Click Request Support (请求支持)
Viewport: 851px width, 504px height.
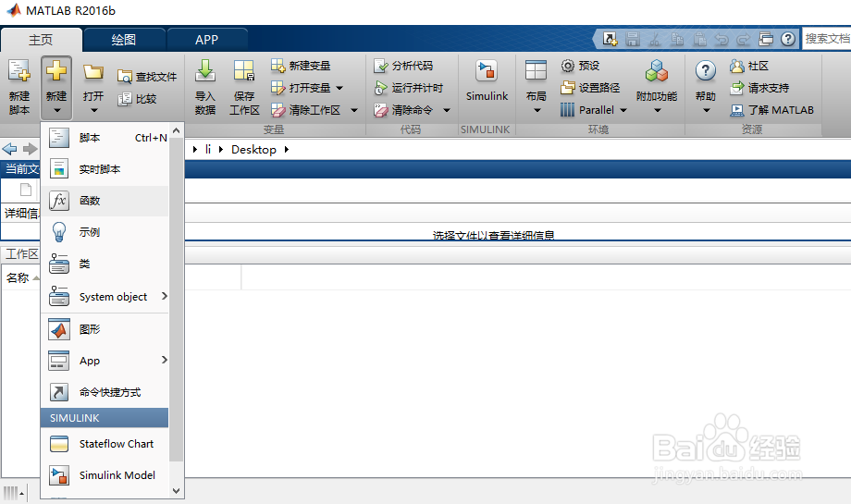pyautogui.click(x=759, y=88)
